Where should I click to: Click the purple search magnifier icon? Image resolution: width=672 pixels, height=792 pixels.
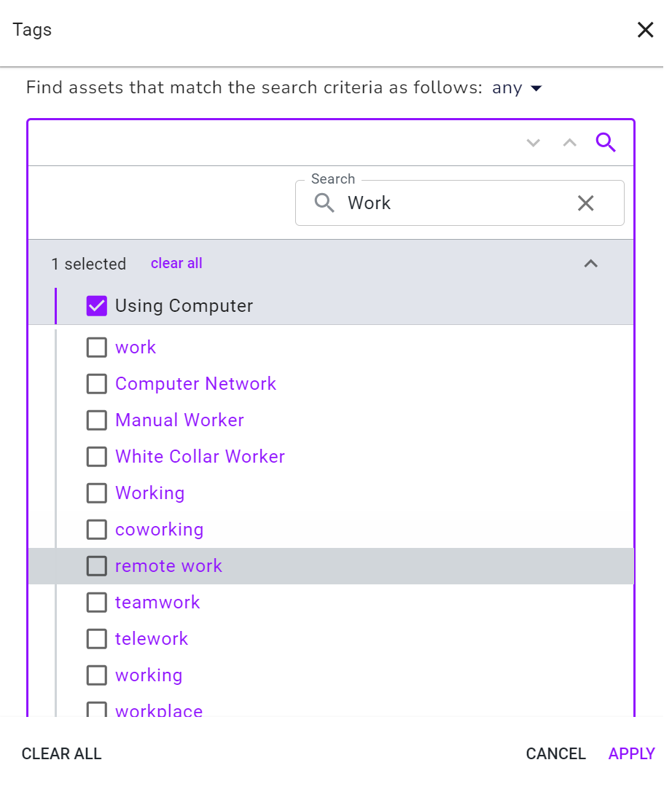605,142
